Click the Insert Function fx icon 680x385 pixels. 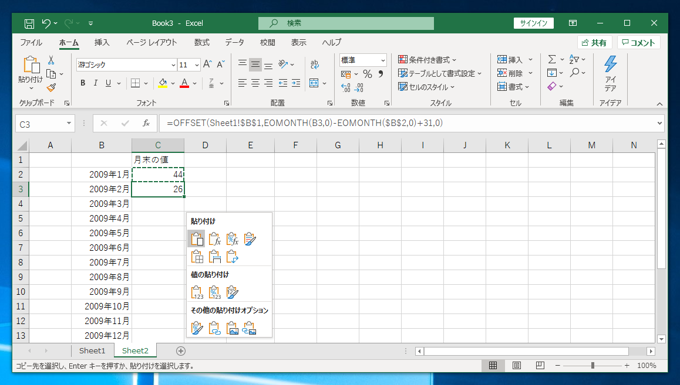click(x=146, y=124)
